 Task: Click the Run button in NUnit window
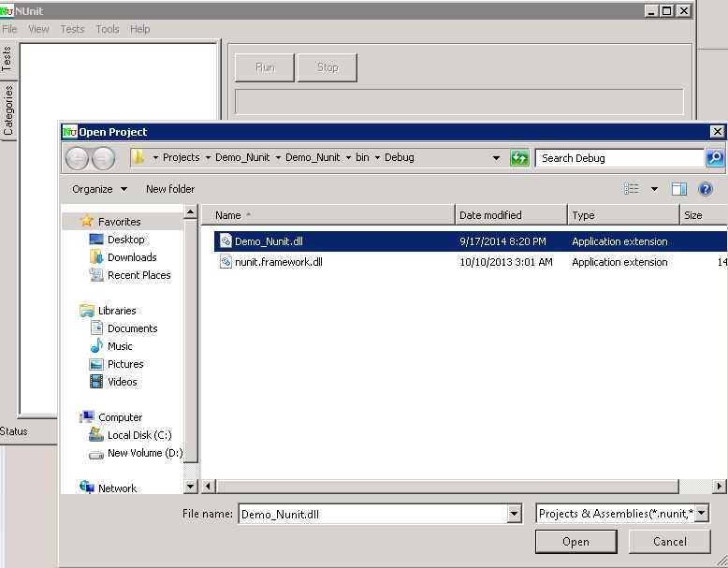click(265, 67)
